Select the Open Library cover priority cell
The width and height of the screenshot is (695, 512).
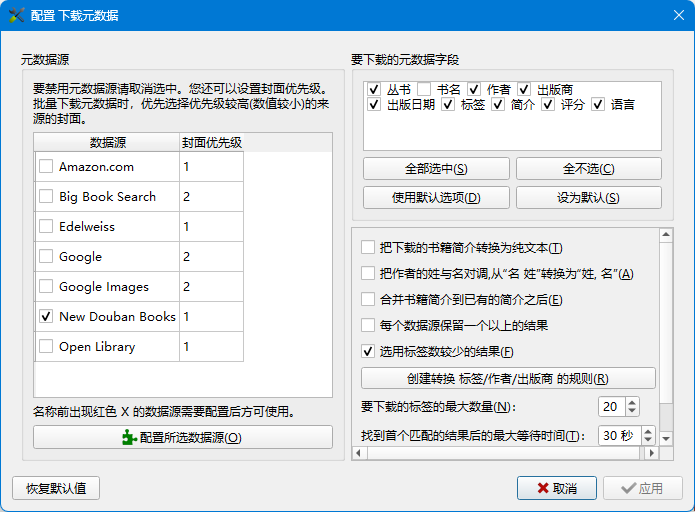coord(211,347)
